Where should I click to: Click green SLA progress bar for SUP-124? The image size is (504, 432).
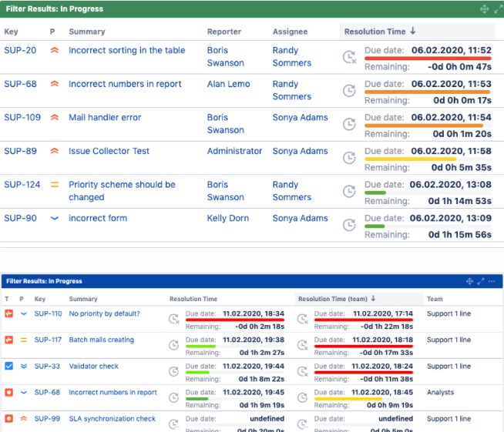[375, 193]
